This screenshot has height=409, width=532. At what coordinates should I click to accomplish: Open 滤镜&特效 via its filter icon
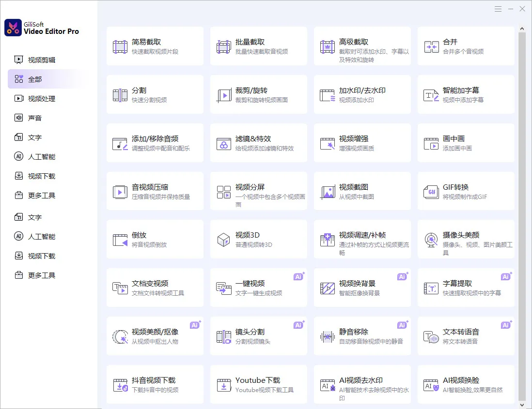pyautogui.click(x=223, y=143)
